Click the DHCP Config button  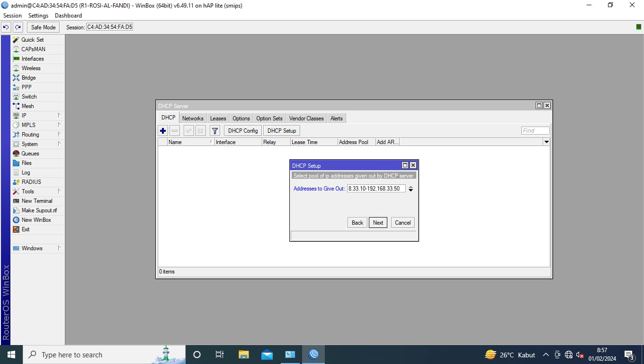click(x=243, y=131)
